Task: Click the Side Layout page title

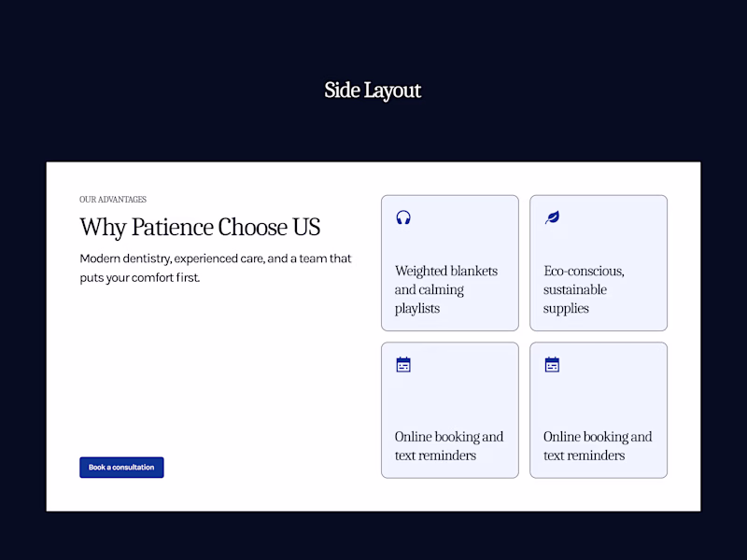Action: [373, 91]
